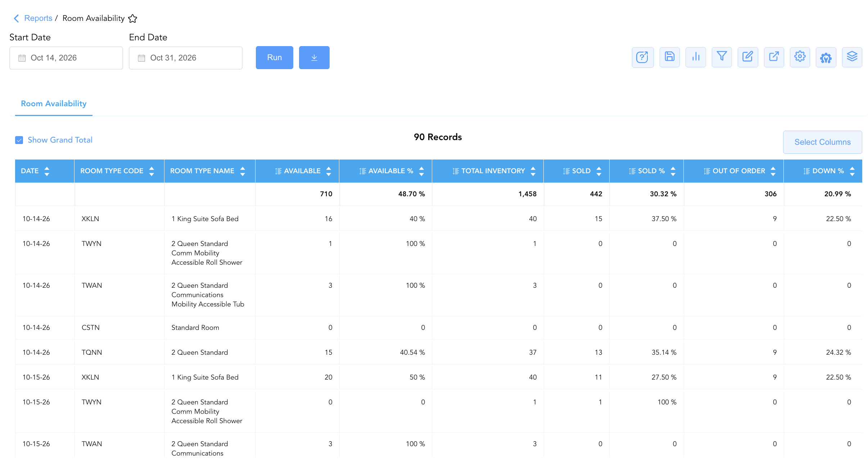This screenshot has width=868, height=466.
Task: Sort by Down % column arrows
Action: pyautogui.click(x=852, y=171)
